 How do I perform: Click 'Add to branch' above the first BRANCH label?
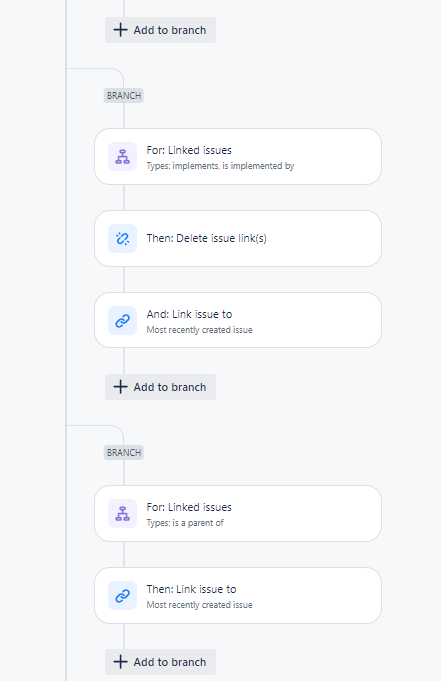(160, 30)
